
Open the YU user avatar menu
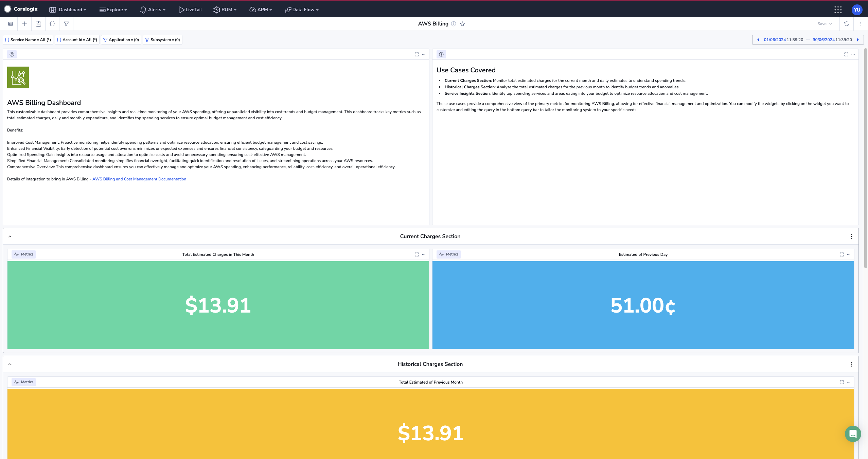pyautogui.click(x=857, y=10)
